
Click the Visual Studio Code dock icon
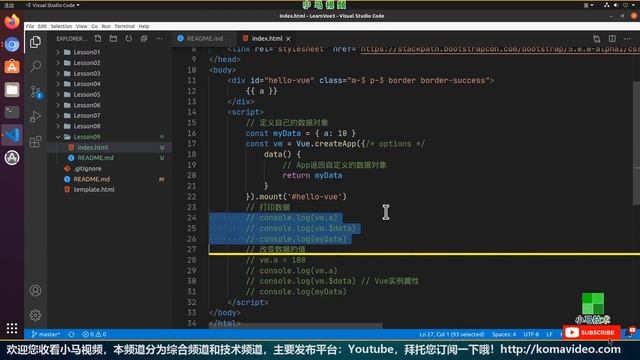(12, 135)
